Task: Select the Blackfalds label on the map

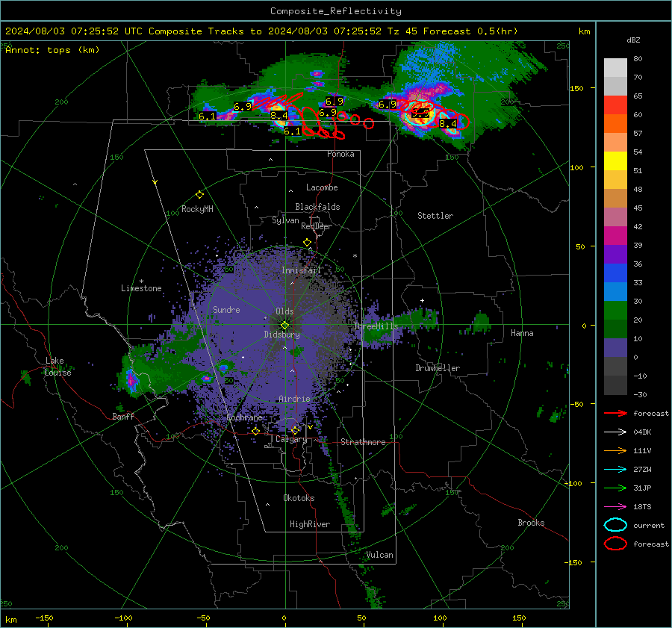Action: coord(317,207)
